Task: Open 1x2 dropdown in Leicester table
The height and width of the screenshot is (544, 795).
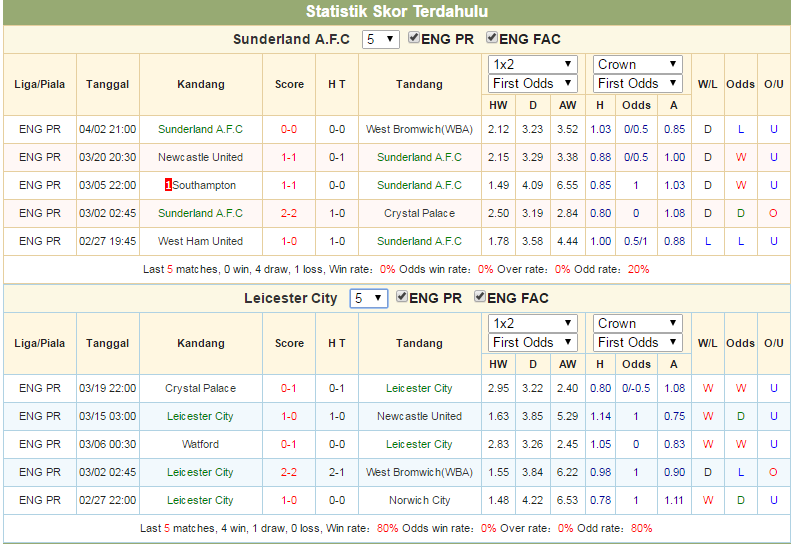Action: [x=533, y=323]
